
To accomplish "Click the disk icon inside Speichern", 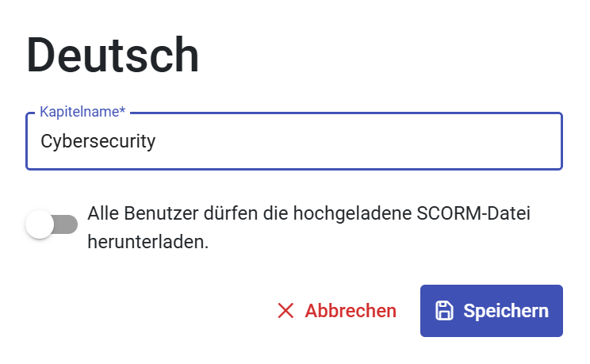I will [x=444, y=311].
